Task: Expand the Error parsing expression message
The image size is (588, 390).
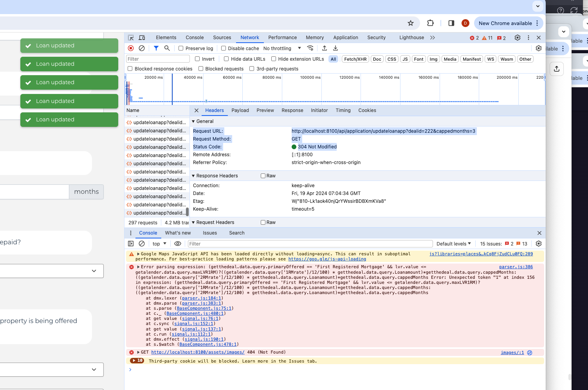Action: pyautogui.click(x=138, y=267)
